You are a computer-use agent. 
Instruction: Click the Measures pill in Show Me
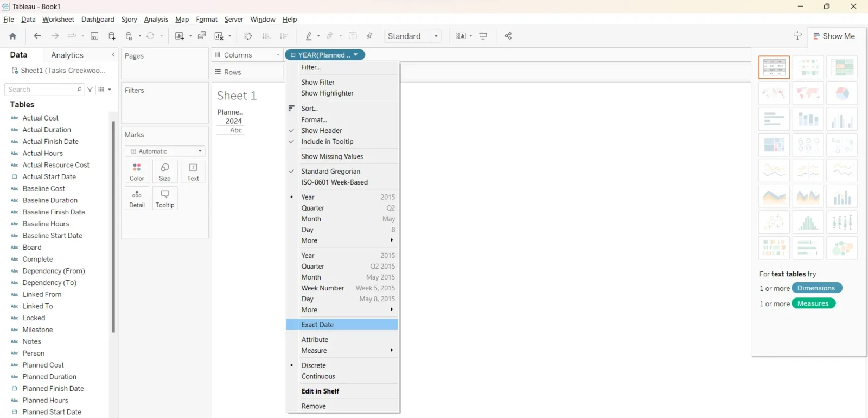813,303
